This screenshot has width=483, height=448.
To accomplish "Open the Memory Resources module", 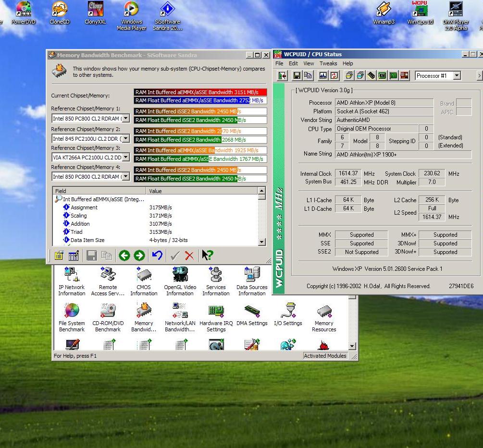I will (324, 317).
